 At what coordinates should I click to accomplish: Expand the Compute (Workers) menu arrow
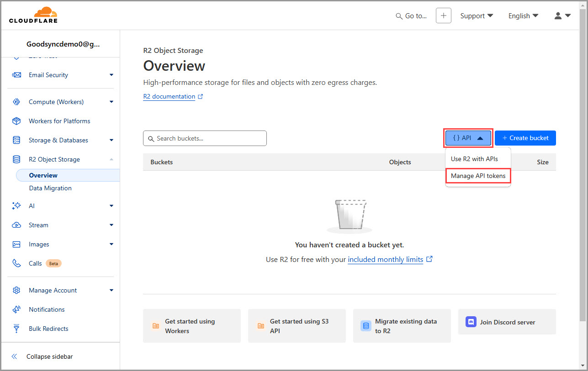click(x=111, y=102)
